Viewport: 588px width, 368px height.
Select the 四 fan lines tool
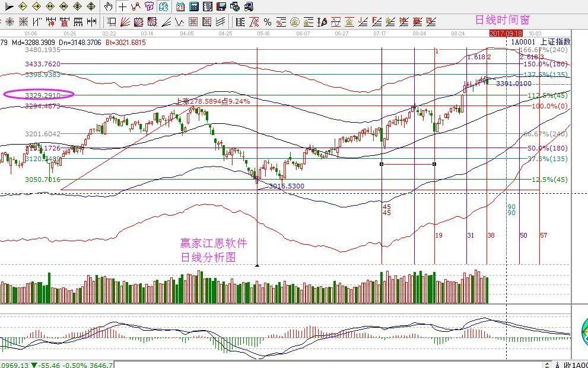(x=431, y=22)
